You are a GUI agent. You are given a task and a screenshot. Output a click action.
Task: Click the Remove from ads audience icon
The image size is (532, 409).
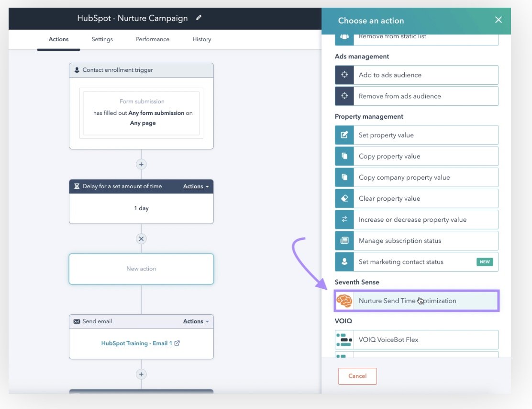pos(344,96)
